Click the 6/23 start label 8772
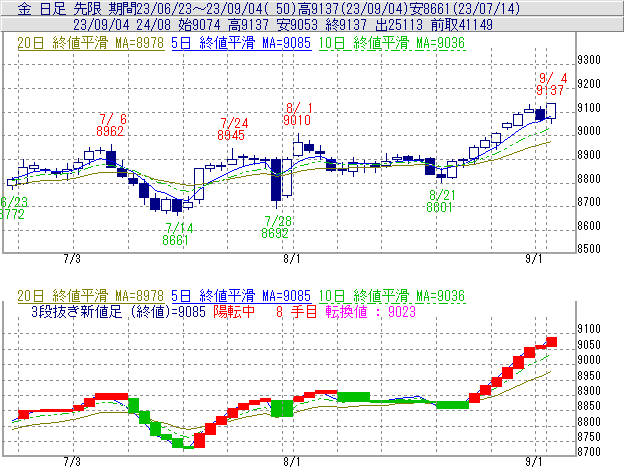Image resolution: width=624 pixels, height=475 pixels. click(x=12, y=213)
